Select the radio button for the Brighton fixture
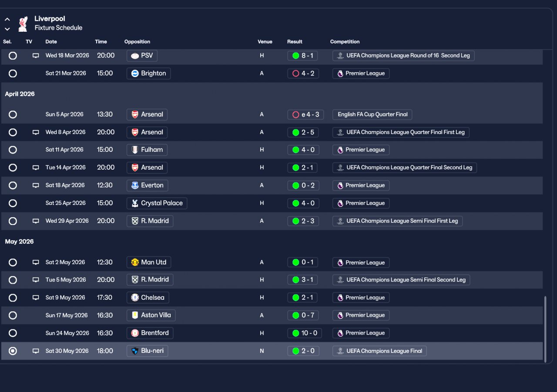 coord(13,74)
